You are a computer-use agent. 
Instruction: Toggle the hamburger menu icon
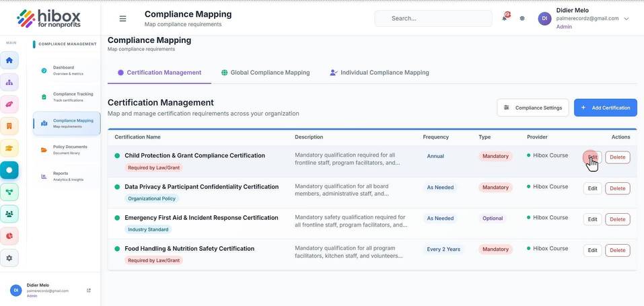coord(122,18)
